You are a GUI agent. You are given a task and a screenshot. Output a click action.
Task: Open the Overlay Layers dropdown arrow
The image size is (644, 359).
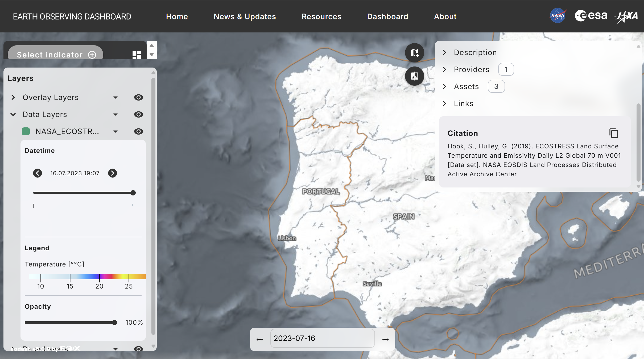pyautogui.click(x=115, y=98)
